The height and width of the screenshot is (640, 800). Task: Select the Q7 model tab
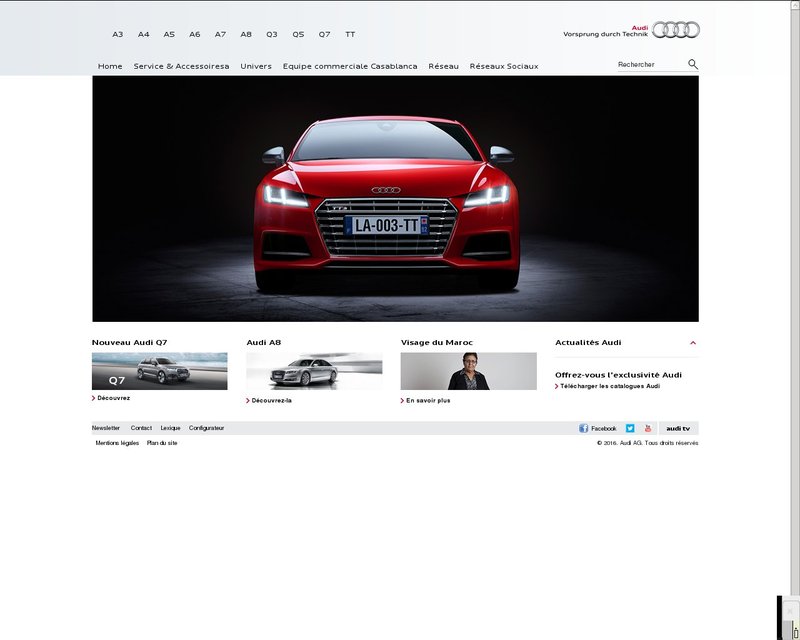click(324, 34)
